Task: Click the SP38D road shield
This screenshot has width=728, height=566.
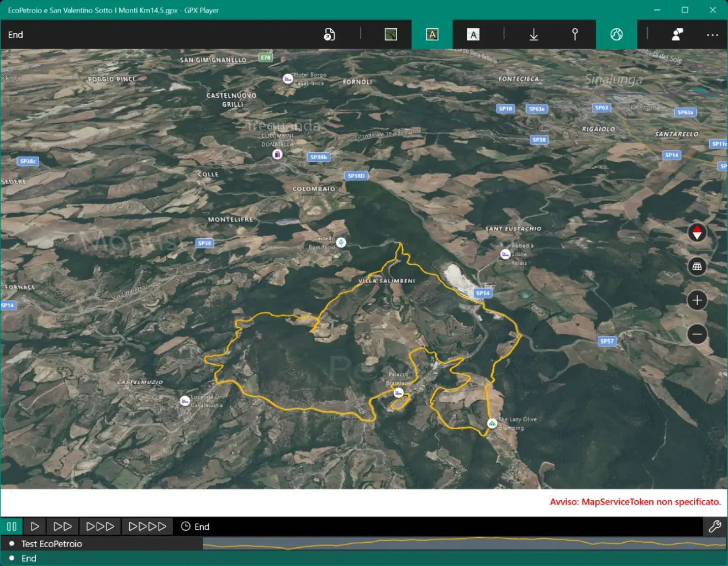Action: 356,176
